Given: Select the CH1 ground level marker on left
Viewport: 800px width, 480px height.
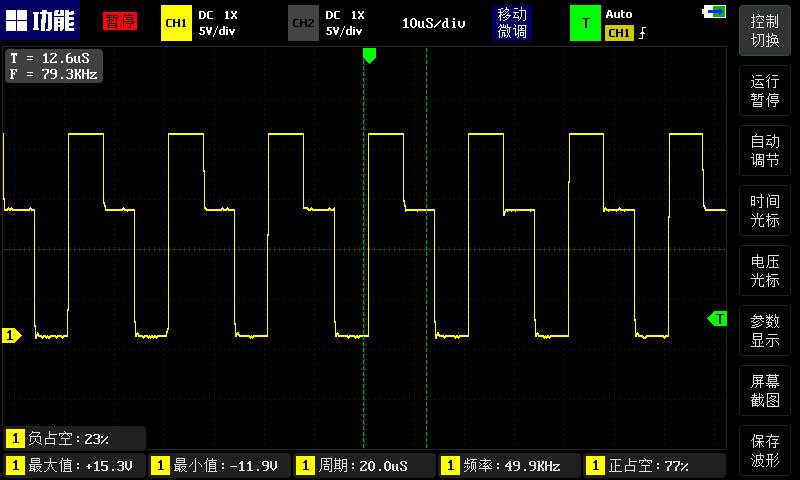Looking at the screenshot, I should click(11, 336).
